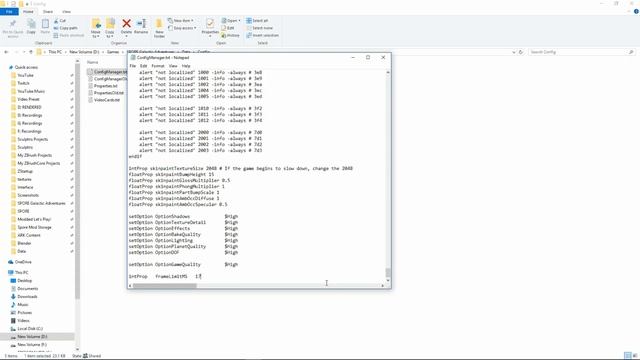Open Local Disk (C:) in sidebar

[x=29, y=329]
